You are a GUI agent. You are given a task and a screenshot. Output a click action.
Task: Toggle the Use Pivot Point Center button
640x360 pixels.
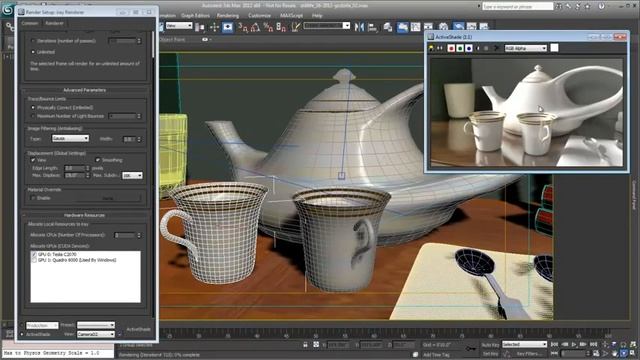[x=200, y=27]
